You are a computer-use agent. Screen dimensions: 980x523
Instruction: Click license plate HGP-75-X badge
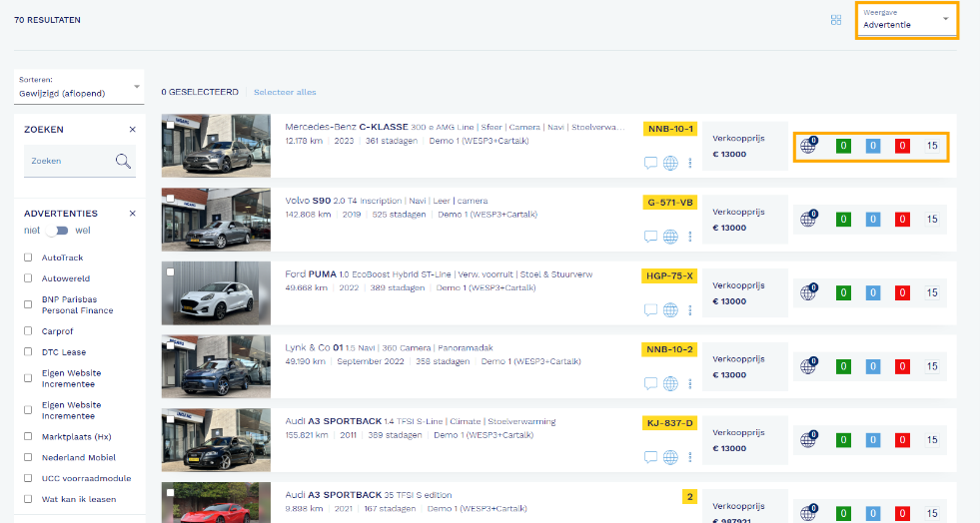(x=669, y=275)
